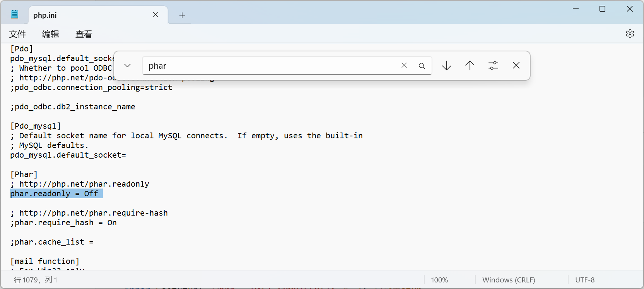Click the pdo_mysql.default_socket= line under Pdo_mysql
644x289 pixels.
click(68, 155)
